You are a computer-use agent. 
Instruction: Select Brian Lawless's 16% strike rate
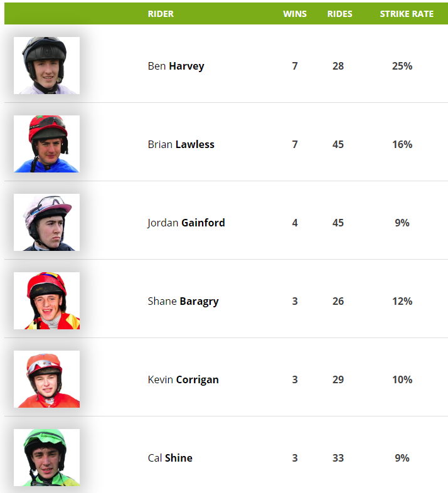pos(402,144)
